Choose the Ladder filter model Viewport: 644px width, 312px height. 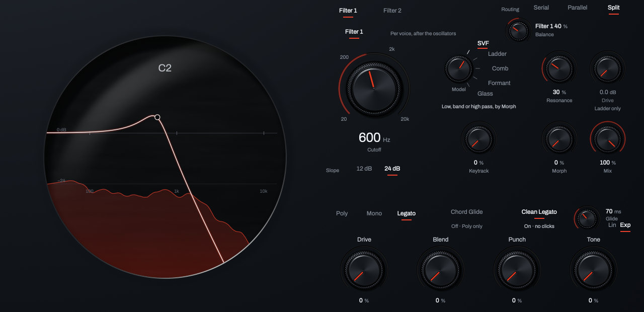tap(498, 54)
